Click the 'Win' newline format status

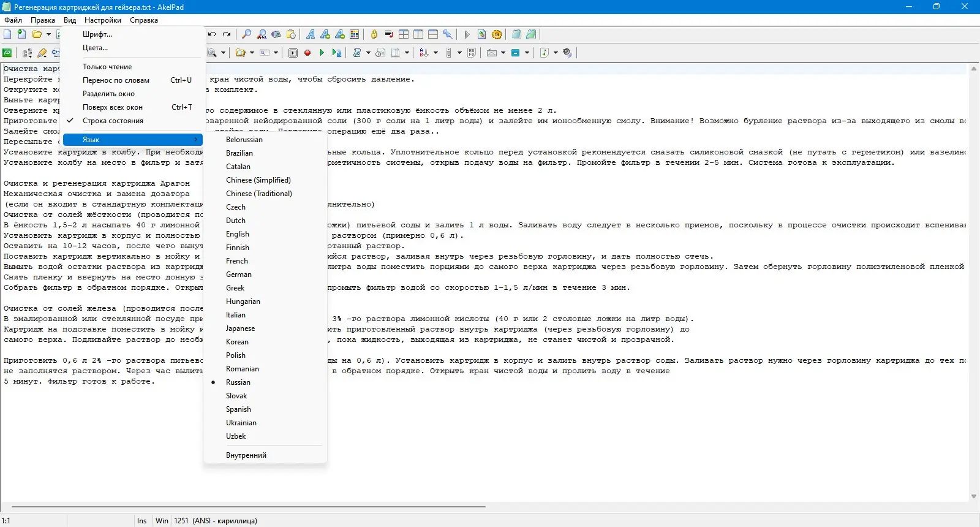tap(162, 521)
